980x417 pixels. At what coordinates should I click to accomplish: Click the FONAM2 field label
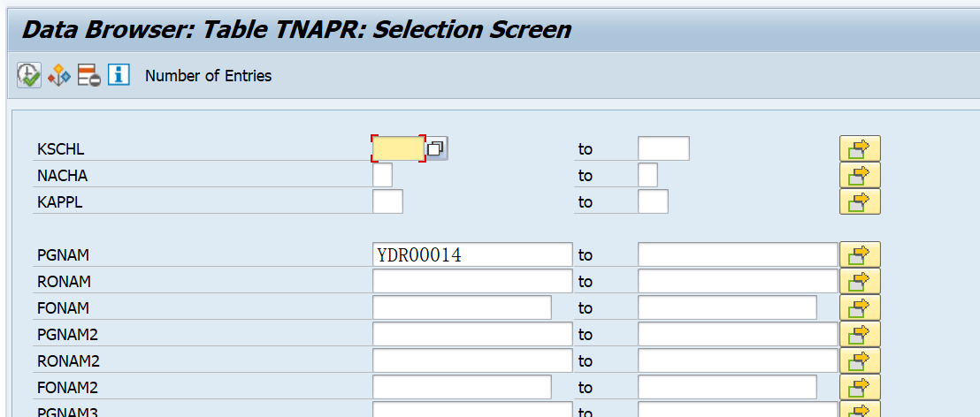pos(67,388)
